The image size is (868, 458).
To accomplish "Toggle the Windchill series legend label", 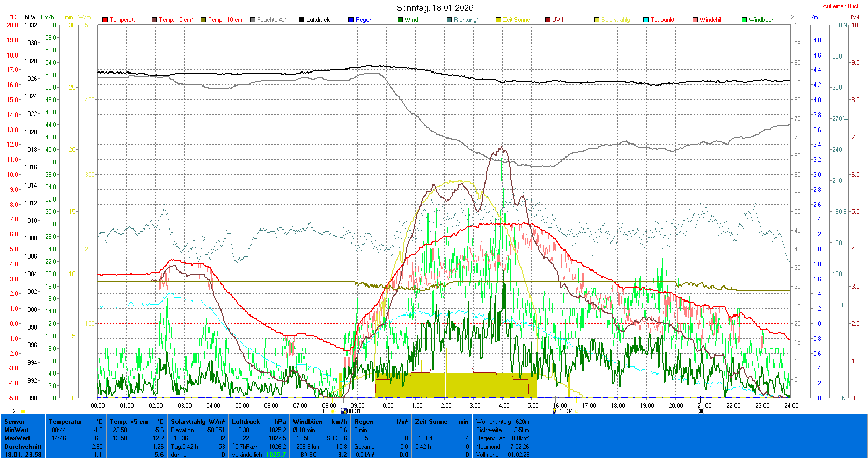I will click(x=711, y=20).
